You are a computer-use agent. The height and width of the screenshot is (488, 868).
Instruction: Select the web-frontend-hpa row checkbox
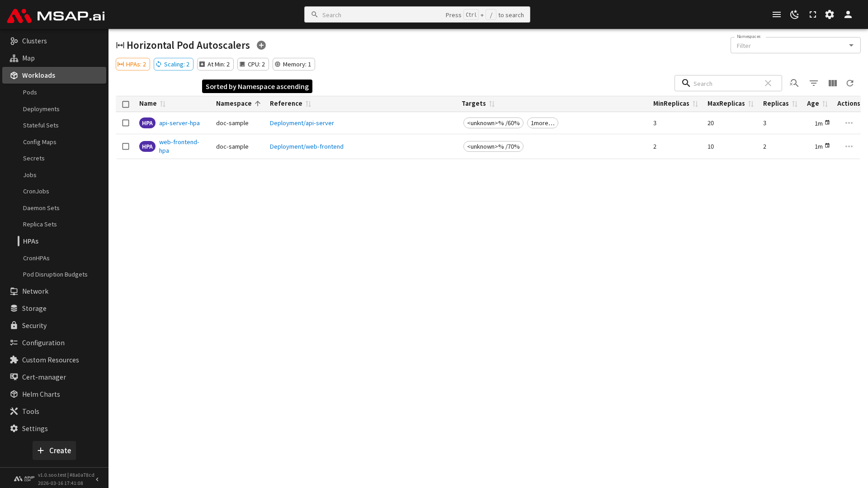126,146
